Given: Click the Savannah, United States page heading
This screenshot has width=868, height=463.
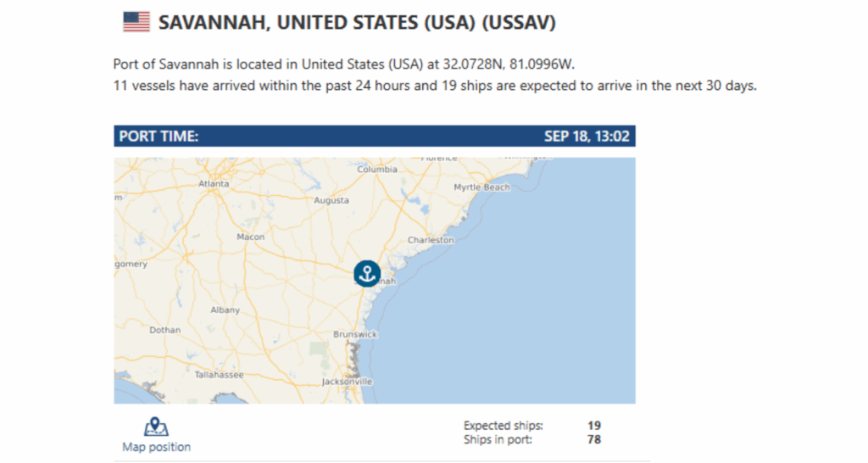Looking at the screenshot, I should tap(357, 23).
